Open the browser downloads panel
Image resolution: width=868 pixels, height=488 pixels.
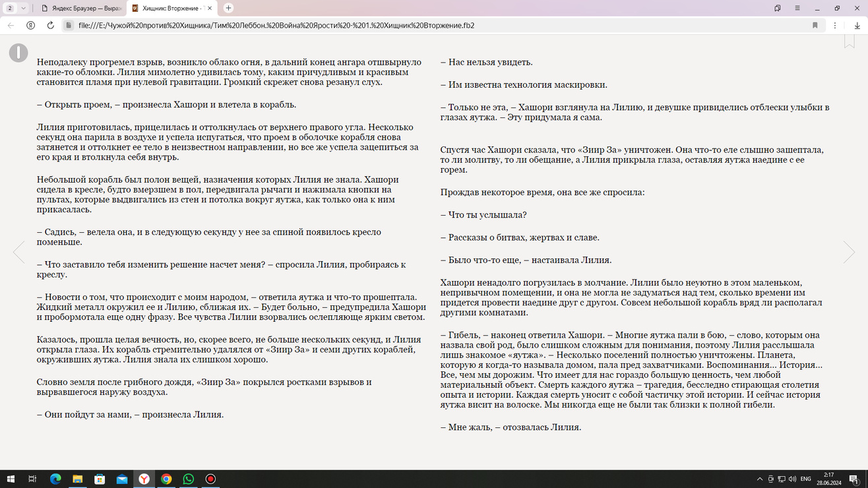857,25
